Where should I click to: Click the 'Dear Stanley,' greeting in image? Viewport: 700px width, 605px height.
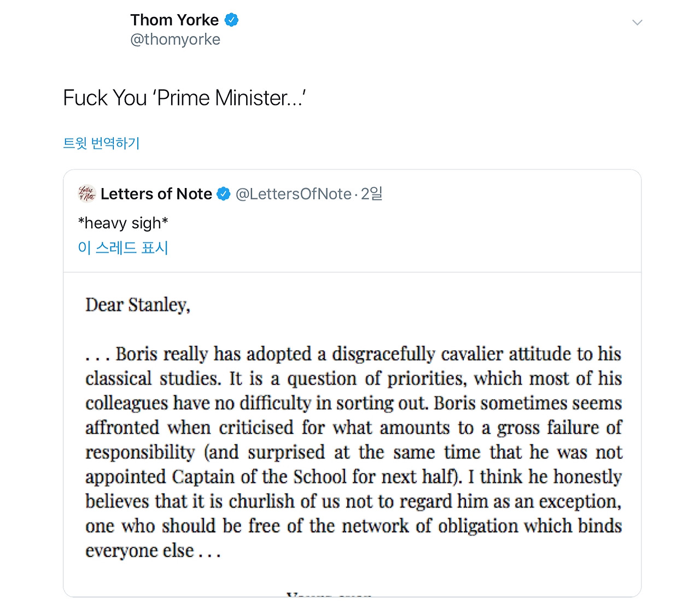point(138,305)
